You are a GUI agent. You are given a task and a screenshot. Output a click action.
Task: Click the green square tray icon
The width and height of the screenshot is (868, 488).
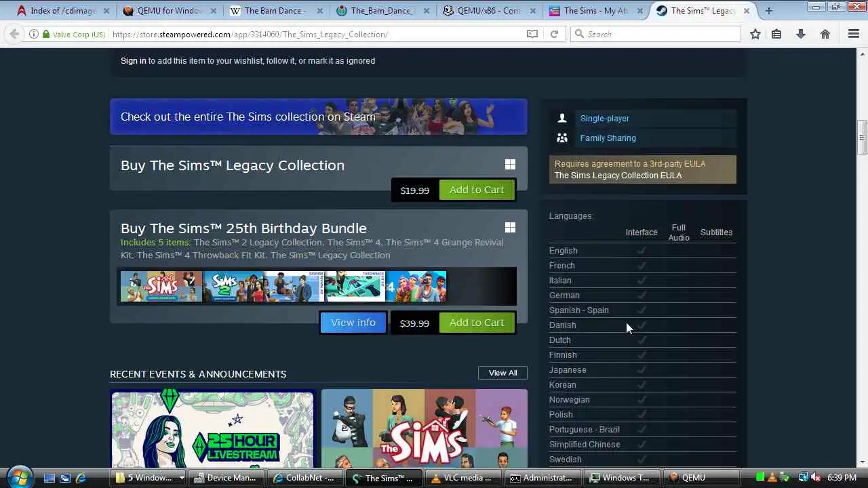tap(760, 478)
